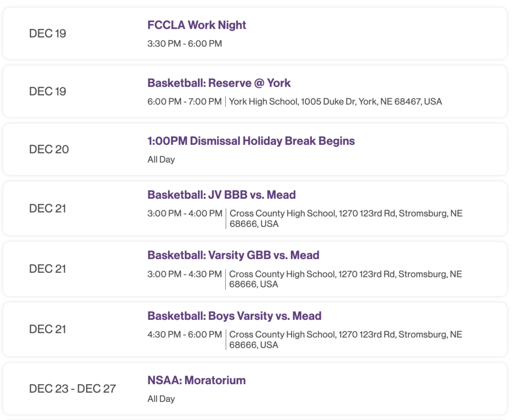Click the 3:30 PM - 6:00 PM time
The width and height of the screenshot is (515, 420).
[x=185, y=44]
